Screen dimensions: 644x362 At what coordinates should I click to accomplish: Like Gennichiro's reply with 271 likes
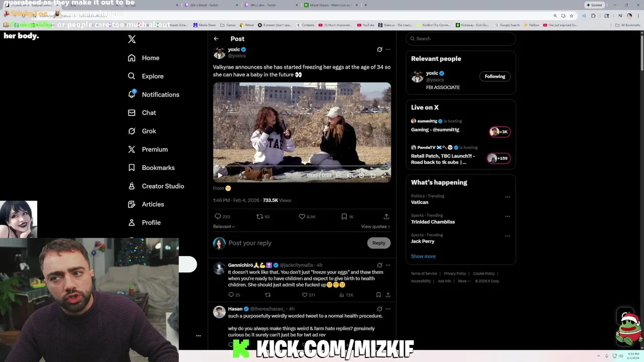pos(308,295)
